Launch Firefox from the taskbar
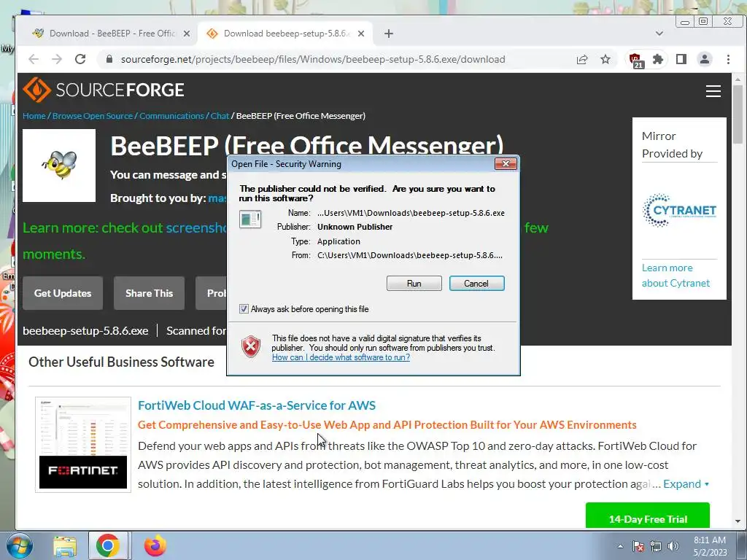Image resolution: width=747 pixels, height=560 pixels. [x=155, y=545]
